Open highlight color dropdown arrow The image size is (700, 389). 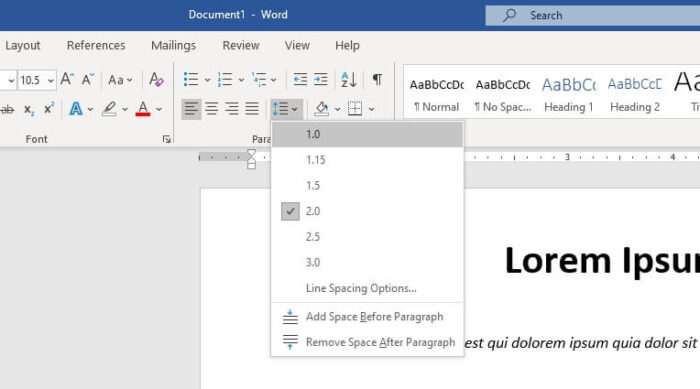tap(125, 109)
